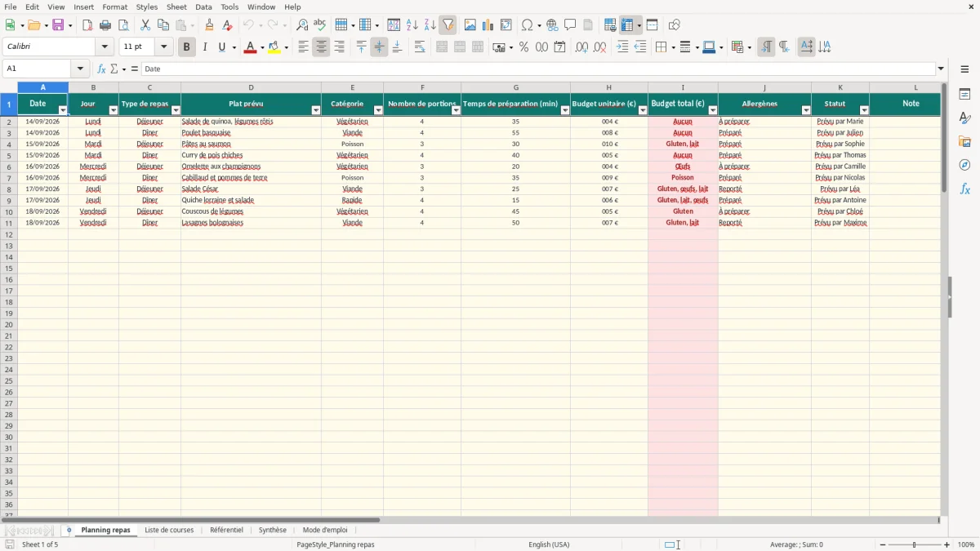
Task: Click the Insert Hyperlink icon
Action: (552, 25)
